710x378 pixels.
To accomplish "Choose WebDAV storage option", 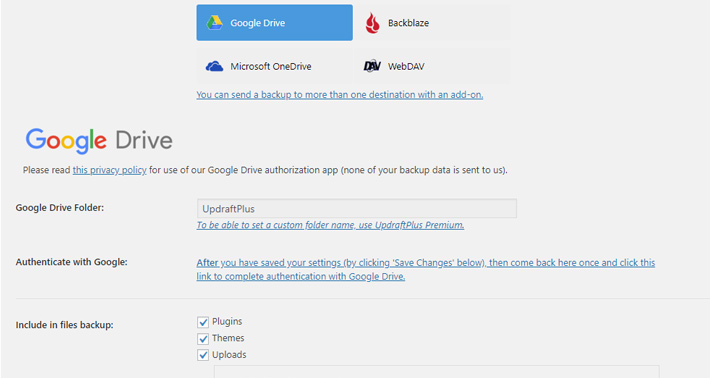I will click(432, 67).
